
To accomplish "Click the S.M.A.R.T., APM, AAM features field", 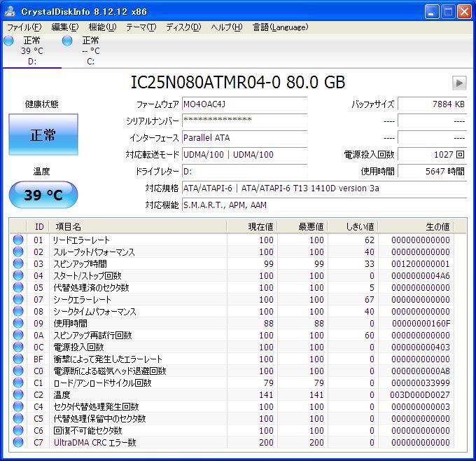I will (x=324, y=205).
